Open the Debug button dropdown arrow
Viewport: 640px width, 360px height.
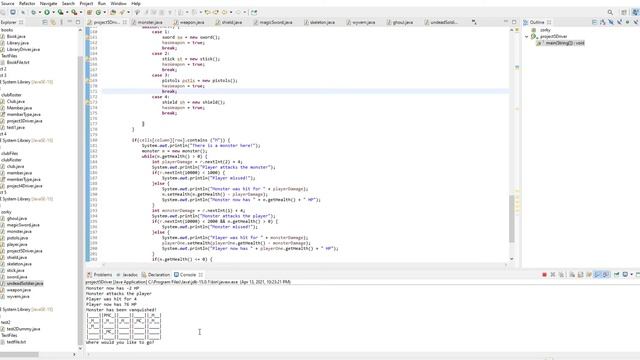pos(40,13)
